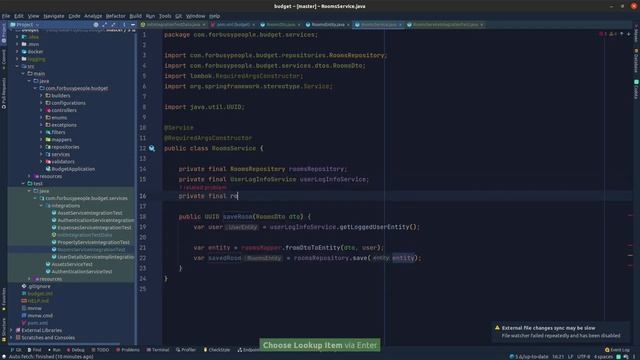Expand the validators package
640x360 pixels.
click(41, 162)
